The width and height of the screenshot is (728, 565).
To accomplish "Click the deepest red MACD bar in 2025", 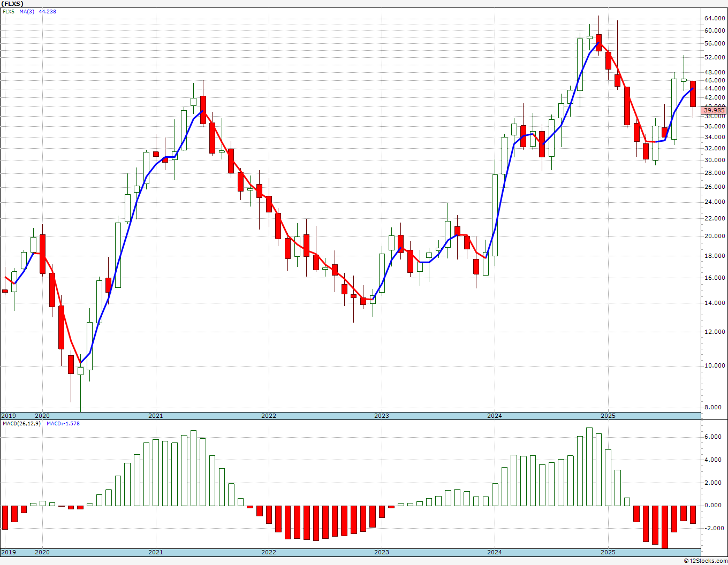I will coord(665,527).
